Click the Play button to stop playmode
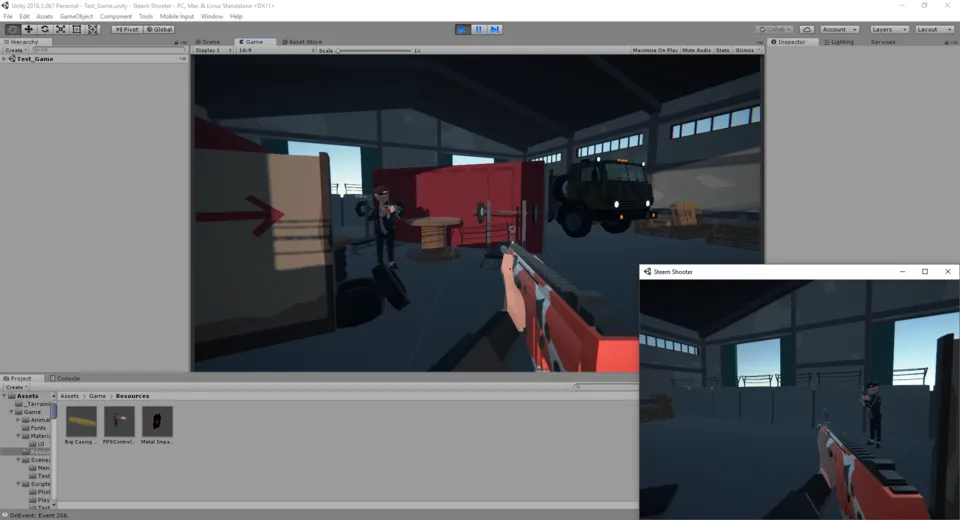The image size is (960, 520). tap(463, 29)
